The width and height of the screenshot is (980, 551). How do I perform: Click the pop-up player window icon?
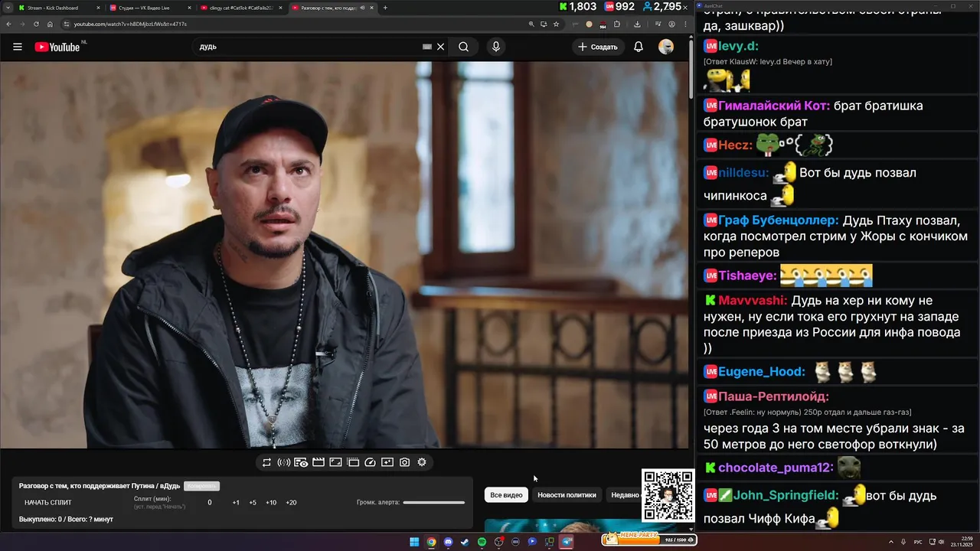[x=353, y=462]
